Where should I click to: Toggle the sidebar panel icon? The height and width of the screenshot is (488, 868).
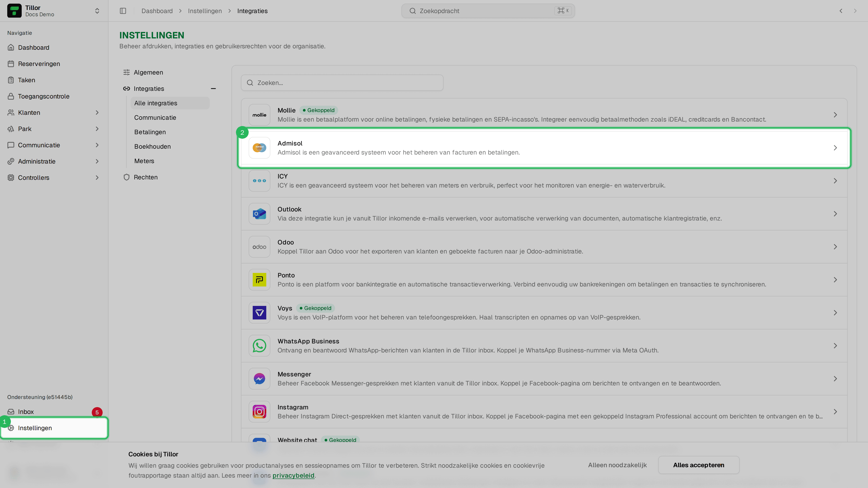pyautogui.click(x=123, y=11)
